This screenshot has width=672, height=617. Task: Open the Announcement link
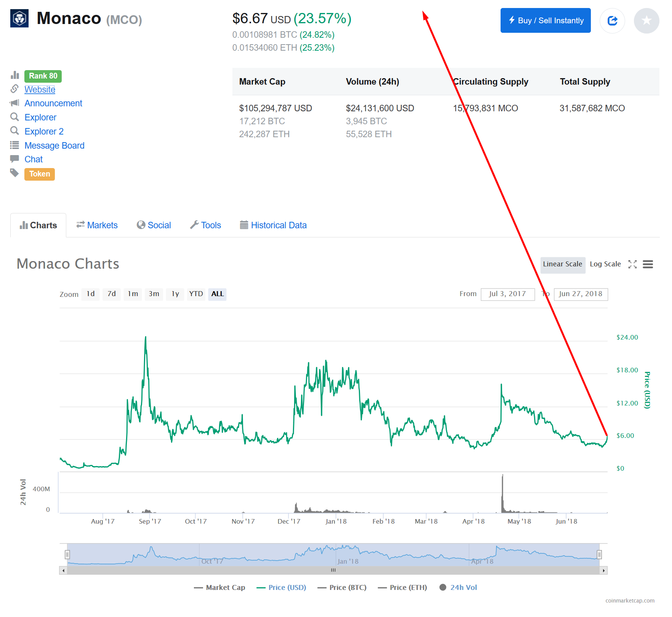tap(53, 103)
